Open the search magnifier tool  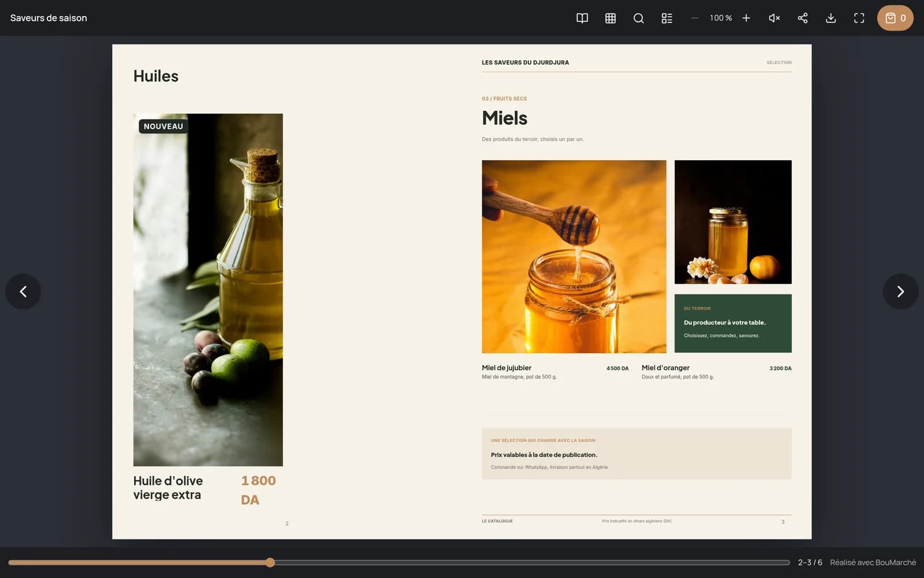pos(639,18)
